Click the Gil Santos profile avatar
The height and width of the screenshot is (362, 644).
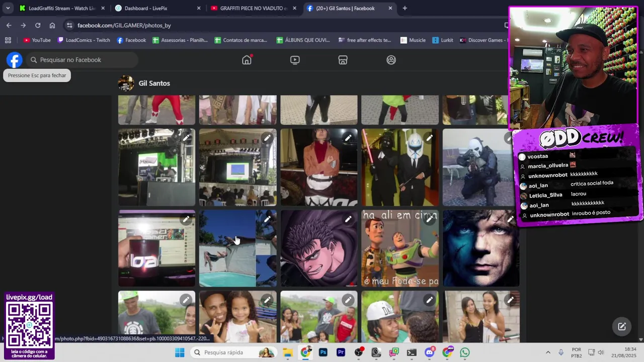pos(126,83)
